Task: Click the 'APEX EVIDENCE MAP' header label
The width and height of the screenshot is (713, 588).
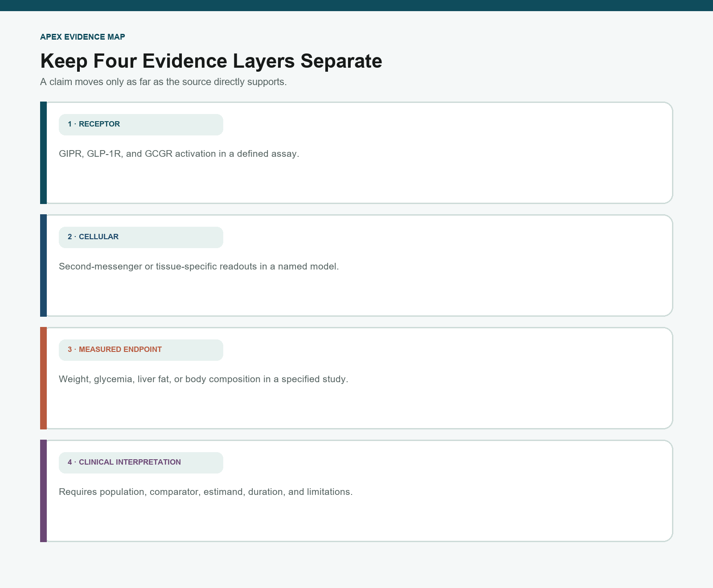Action: [82, 37]
